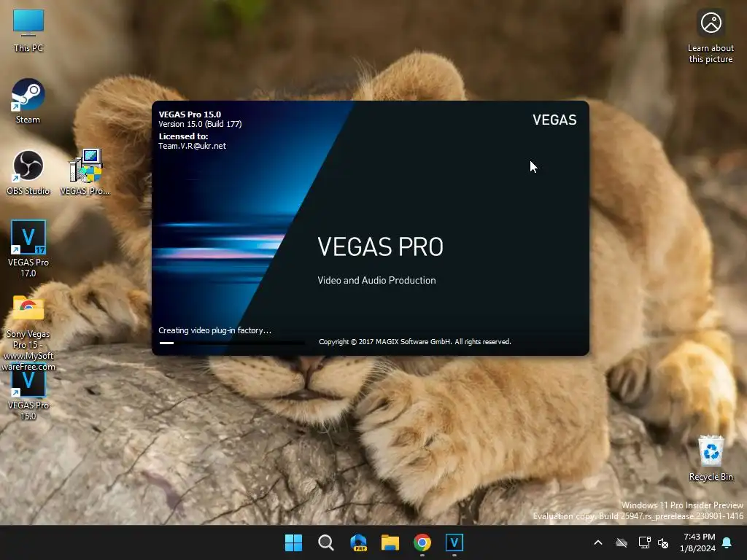Open the Steam desktop shortcut

tap(28, 101)
